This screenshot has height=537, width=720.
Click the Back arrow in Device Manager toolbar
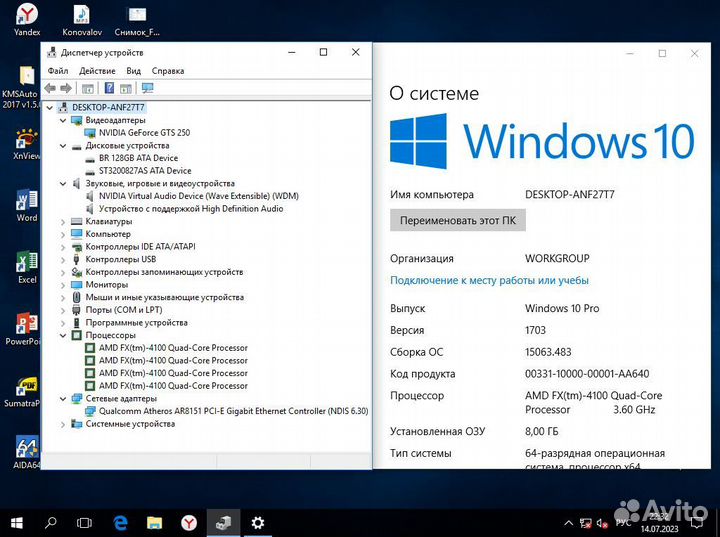[50, 88]
